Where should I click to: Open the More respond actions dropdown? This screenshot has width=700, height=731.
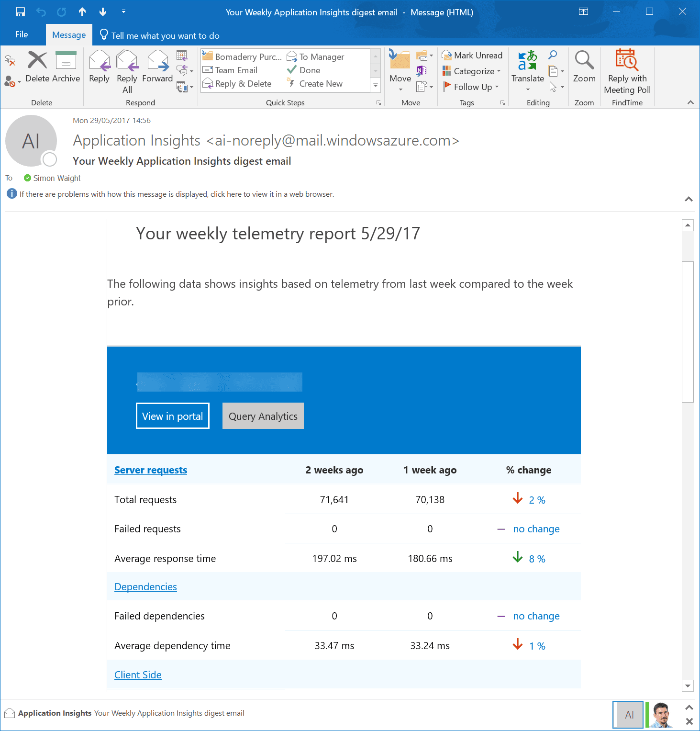coord(185,87)
